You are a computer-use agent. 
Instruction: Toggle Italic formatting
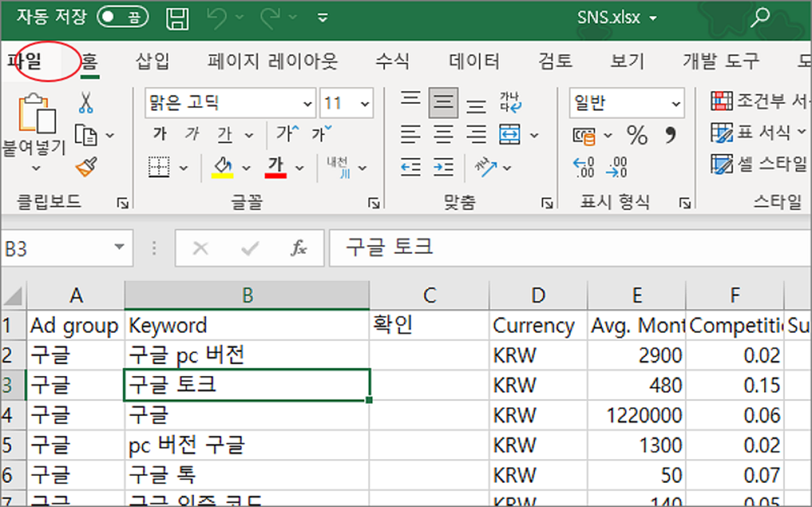click(x=192, y=134)
